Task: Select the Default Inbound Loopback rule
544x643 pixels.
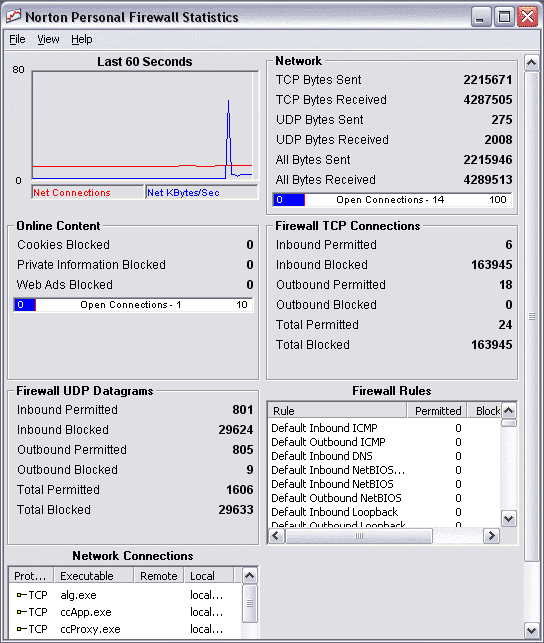Action: click(x=335, y=512)
